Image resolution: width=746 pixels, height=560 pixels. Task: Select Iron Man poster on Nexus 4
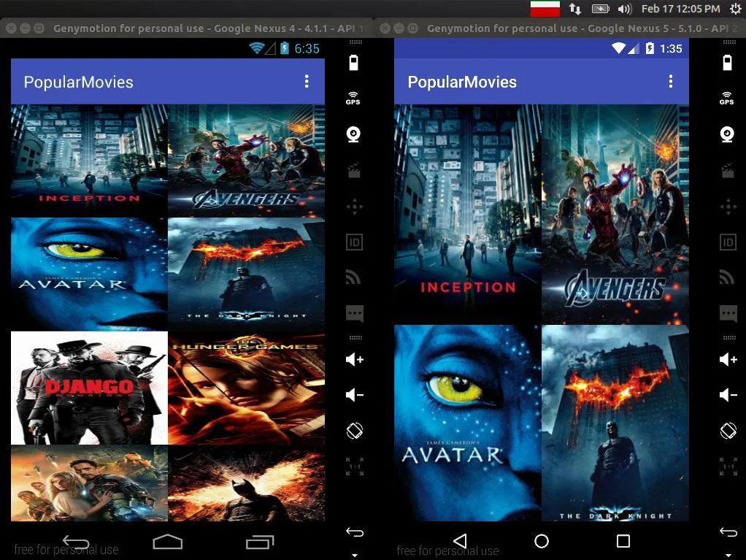[x=90, y=483]
